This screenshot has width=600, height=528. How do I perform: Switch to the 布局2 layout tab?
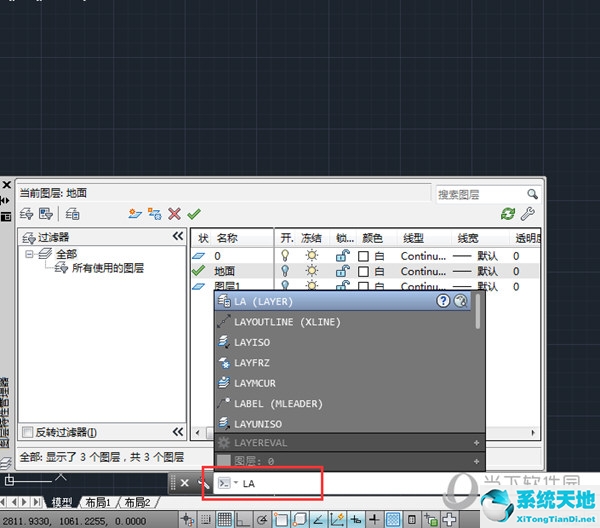[x=137, y=502]
